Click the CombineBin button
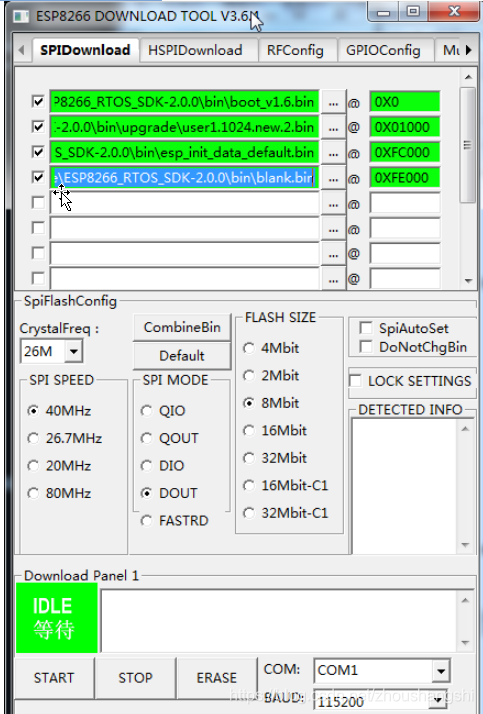 point(182,327)
